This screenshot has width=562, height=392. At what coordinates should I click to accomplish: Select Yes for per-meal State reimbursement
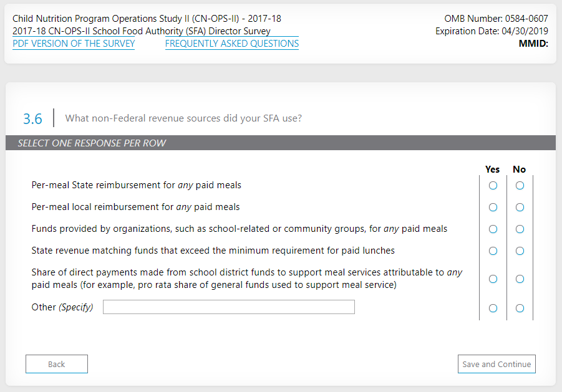point(493,186)
